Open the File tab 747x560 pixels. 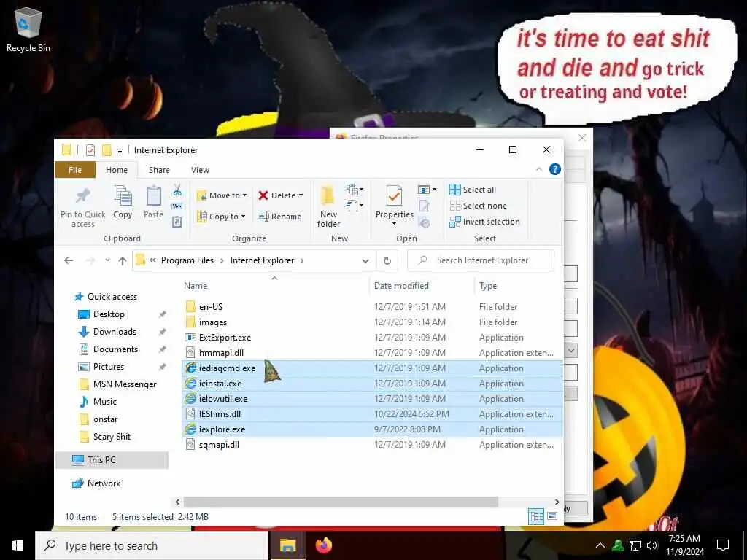[75, 170]
